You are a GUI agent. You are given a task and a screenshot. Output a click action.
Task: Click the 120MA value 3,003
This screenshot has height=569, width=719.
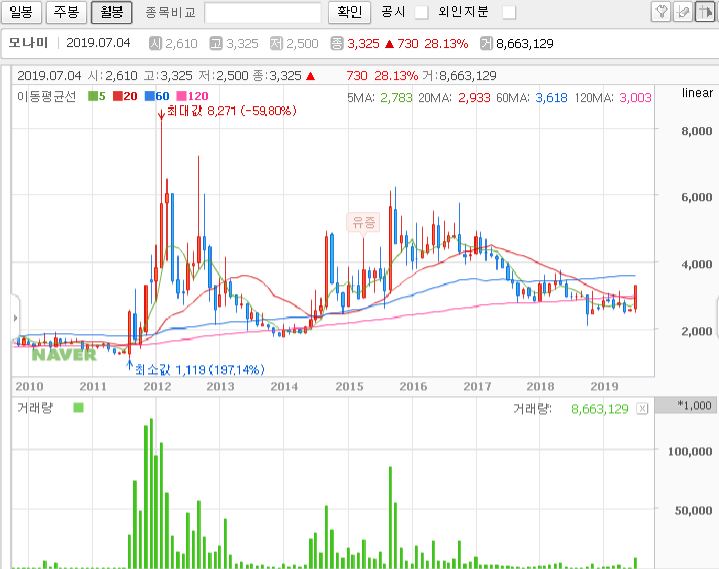(x=636, y=97)
